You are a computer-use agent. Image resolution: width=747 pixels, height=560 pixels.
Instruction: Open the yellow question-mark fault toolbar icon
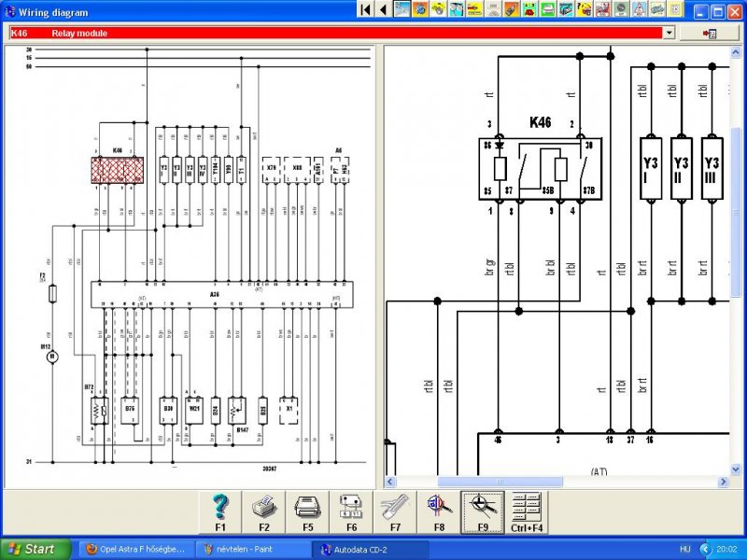tap(585, 9)
